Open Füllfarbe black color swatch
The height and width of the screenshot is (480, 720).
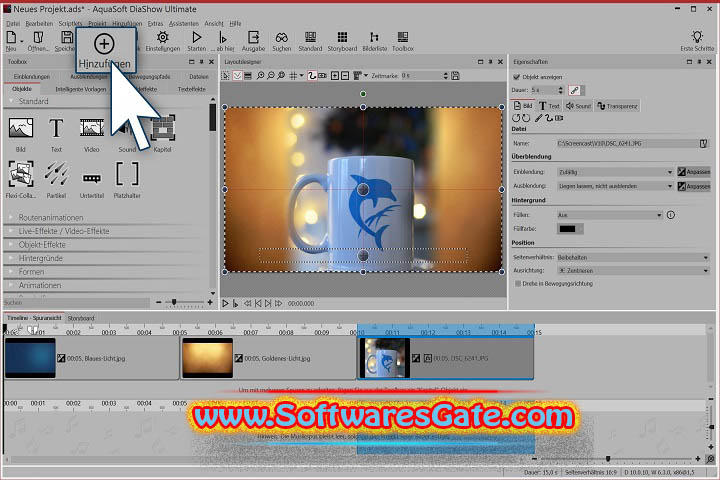click(x=570, y=229)
